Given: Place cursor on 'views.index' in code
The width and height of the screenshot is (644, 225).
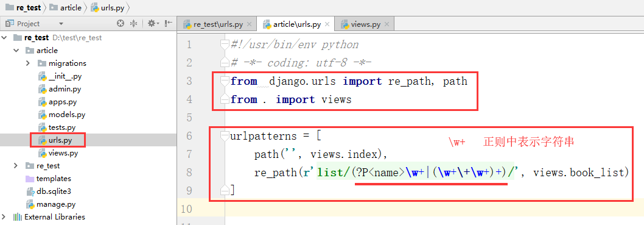Looking at the screenshot, I should (x=343, y=154).
